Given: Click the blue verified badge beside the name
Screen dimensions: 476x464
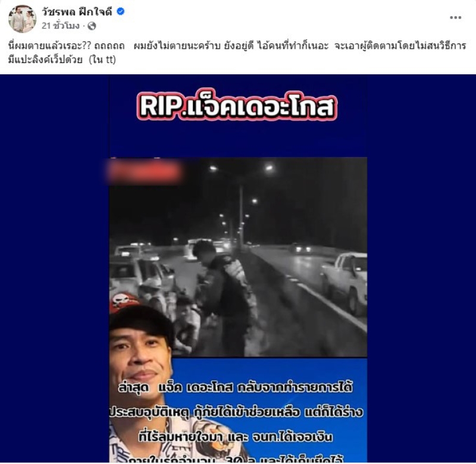Looking at the screenshot, I should click(x=121, y=11).
